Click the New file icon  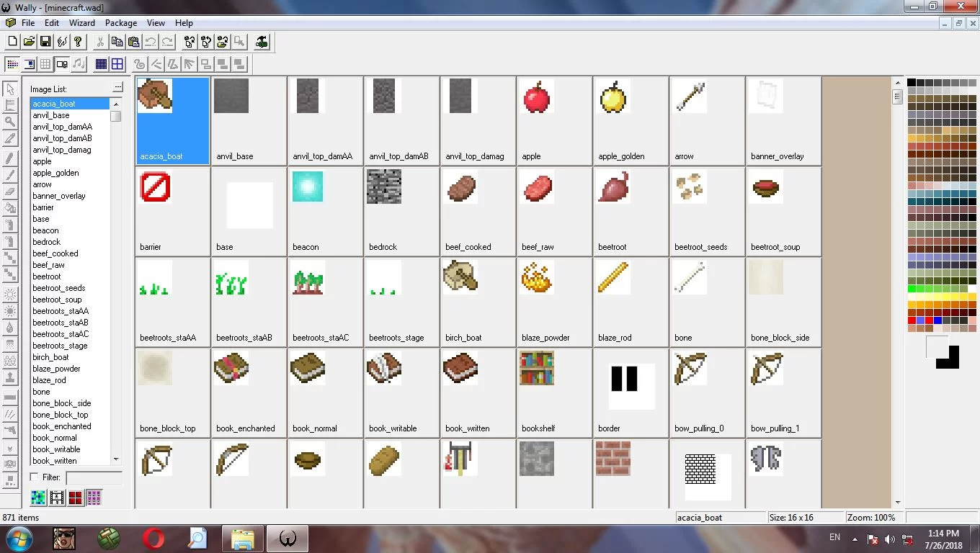click(x=12, y=42)
